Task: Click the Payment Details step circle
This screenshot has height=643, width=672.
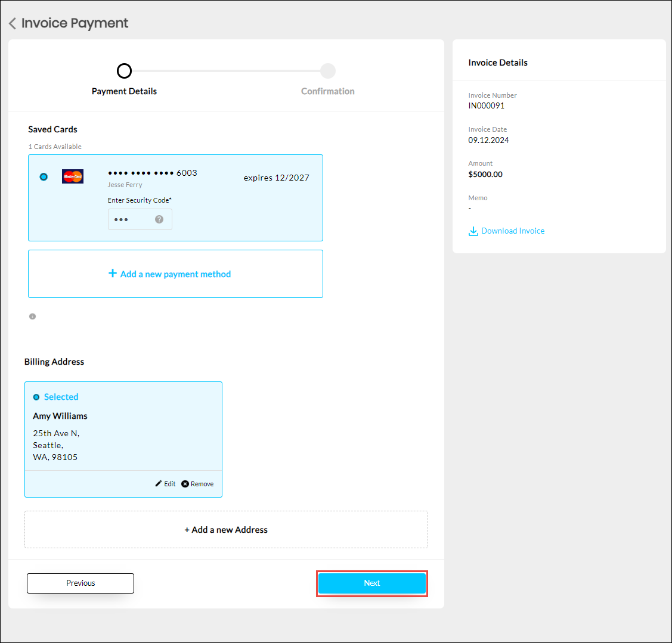Action: coord(124,72)
